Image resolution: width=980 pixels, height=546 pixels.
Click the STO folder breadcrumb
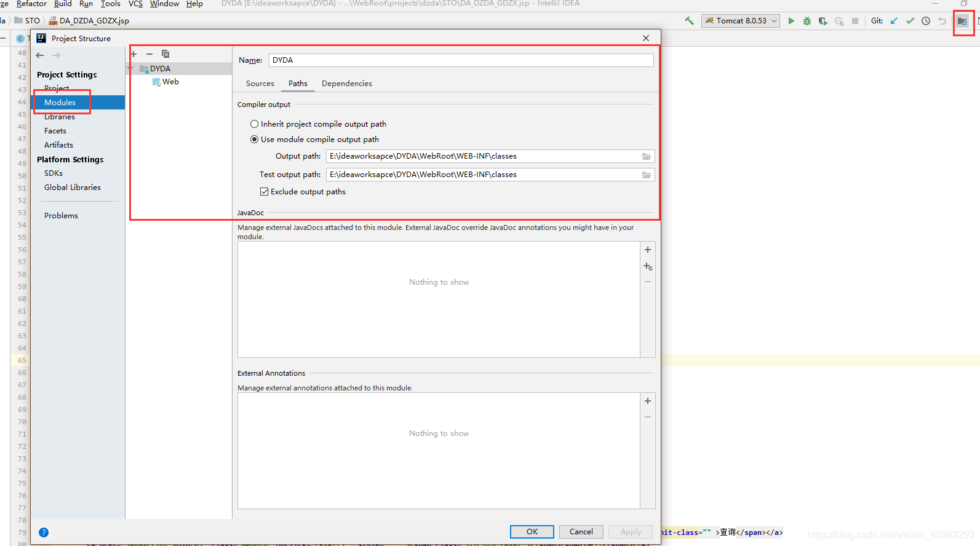[27, 21]
